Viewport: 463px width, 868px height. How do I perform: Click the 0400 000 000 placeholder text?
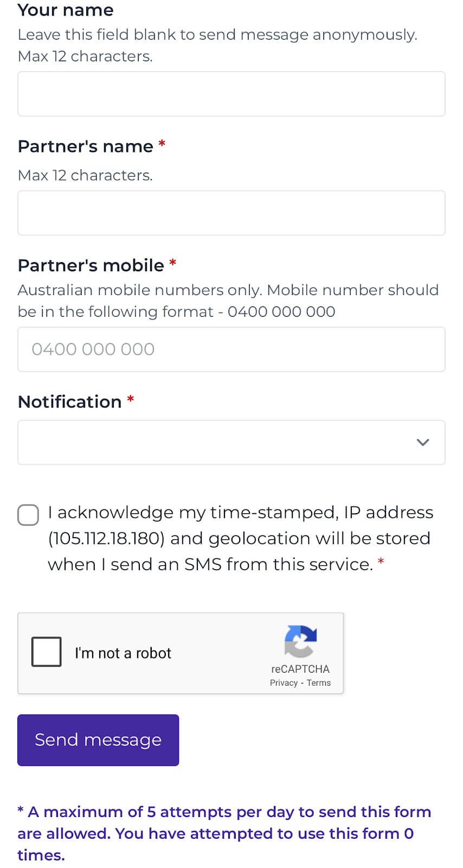coord(93,349)
